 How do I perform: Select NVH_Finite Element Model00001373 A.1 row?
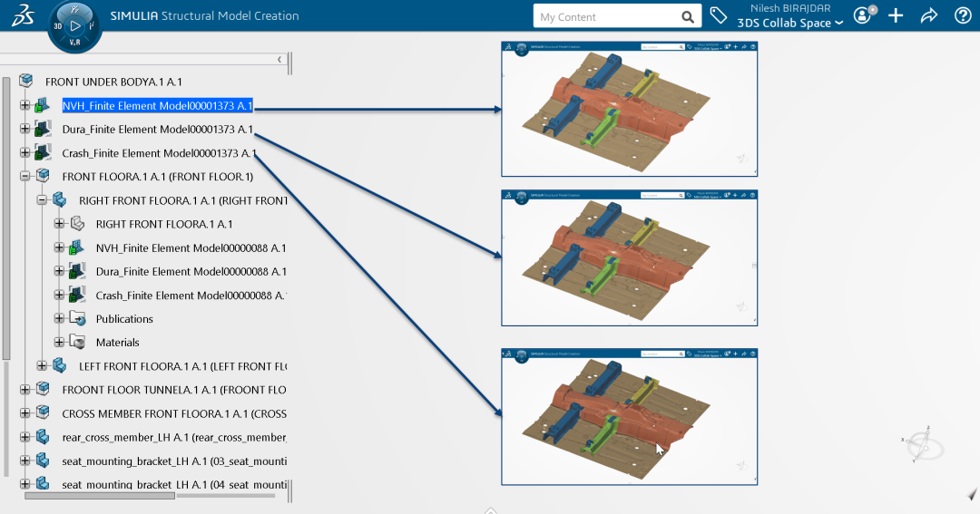pyautogui.click(x=158, y=105)
